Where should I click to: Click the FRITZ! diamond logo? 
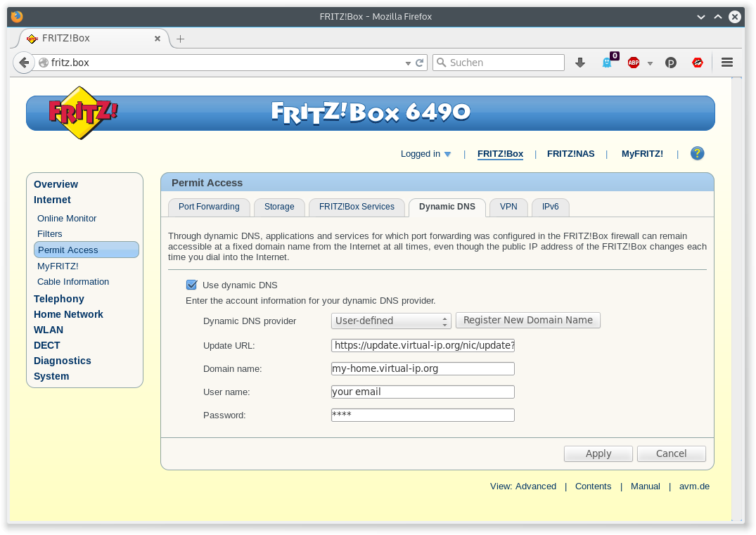click(79, 112)
